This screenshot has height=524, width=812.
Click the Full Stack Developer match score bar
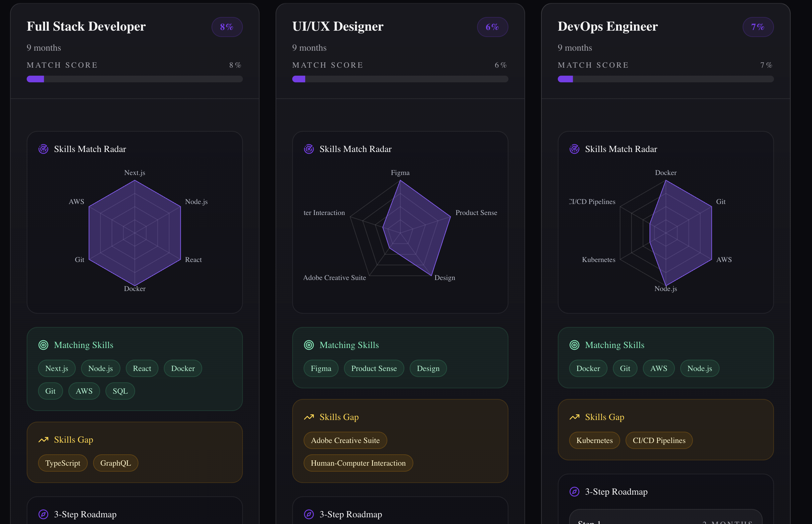[x=134, y=79]
